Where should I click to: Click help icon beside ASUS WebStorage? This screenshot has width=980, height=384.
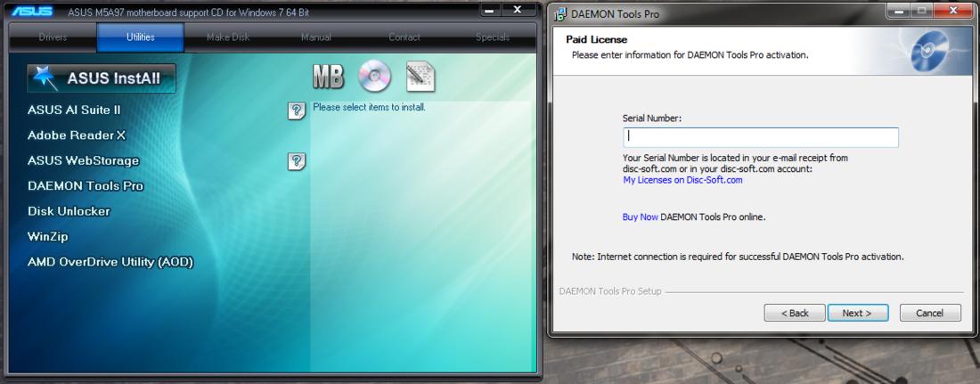pos(297,161)
